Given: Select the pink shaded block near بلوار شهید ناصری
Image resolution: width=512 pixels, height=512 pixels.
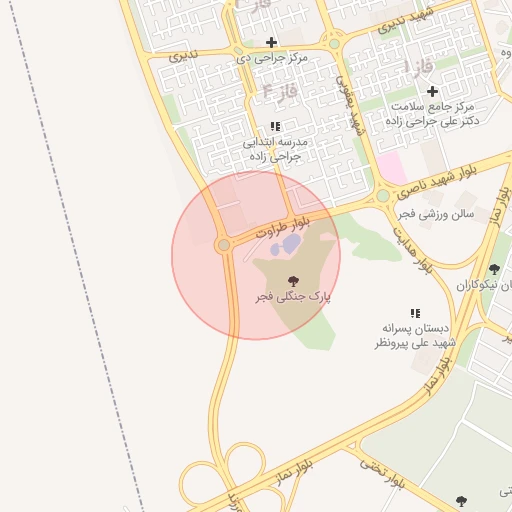Looking at the screenshot, I should coord(392,167).
